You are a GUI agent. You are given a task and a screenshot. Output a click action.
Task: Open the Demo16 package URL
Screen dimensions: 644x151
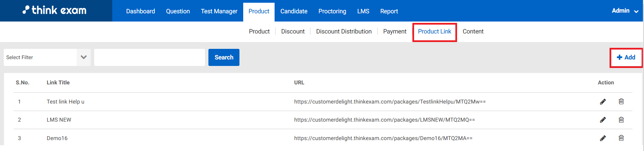tap(383, 138)
